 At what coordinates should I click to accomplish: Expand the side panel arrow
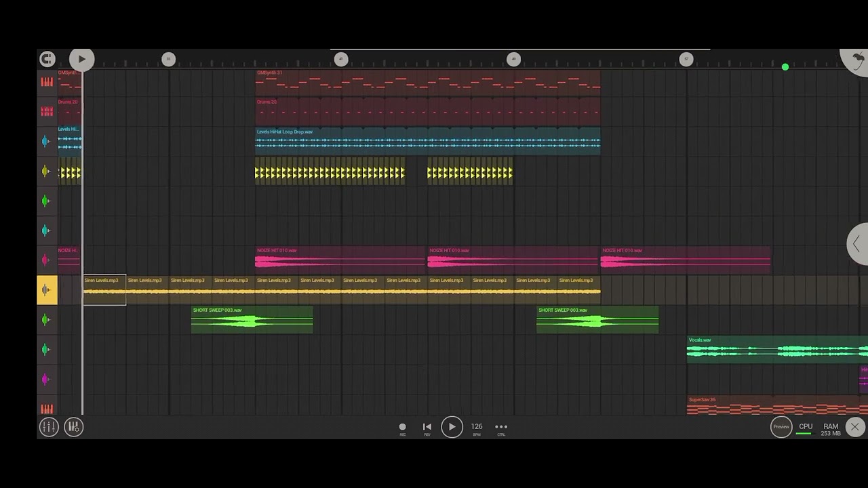coord(857,244)
